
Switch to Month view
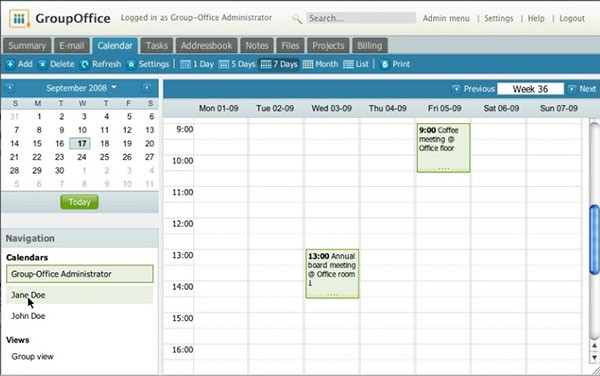321,64
